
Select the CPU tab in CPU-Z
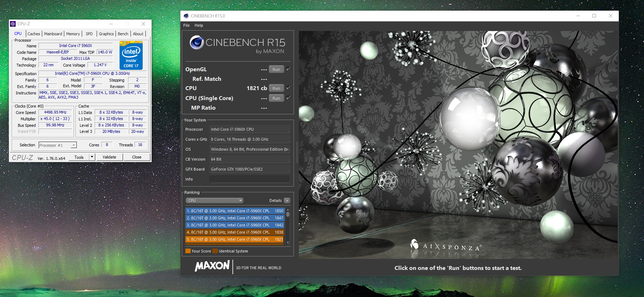[x=18, y=33]
